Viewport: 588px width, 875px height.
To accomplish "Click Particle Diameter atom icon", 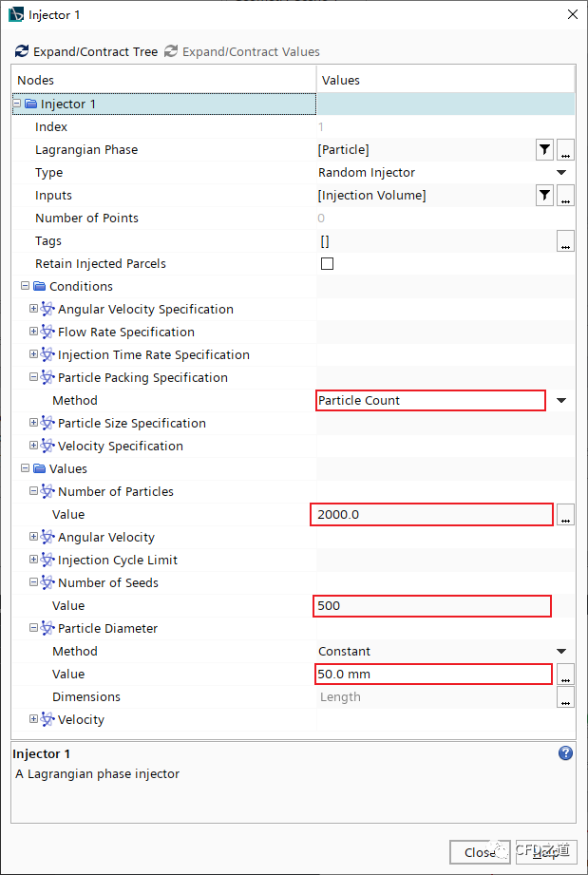I will click(47, 628).
